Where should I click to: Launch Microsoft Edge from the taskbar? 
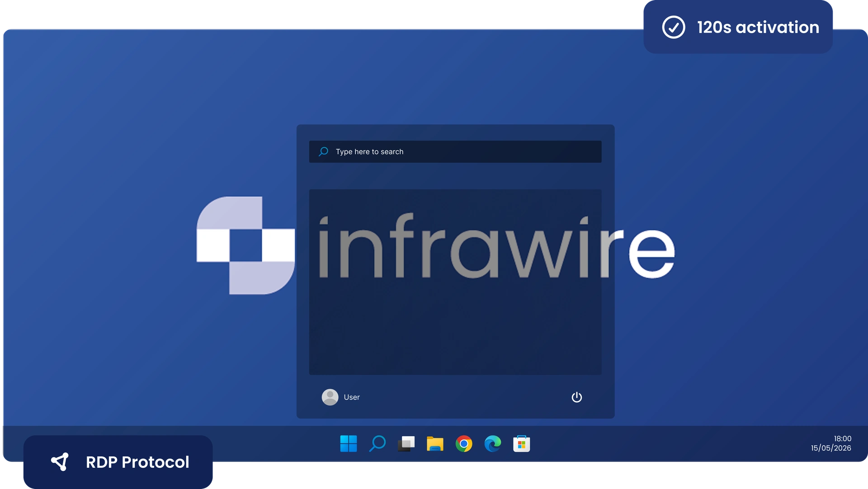tap(493, 444)
